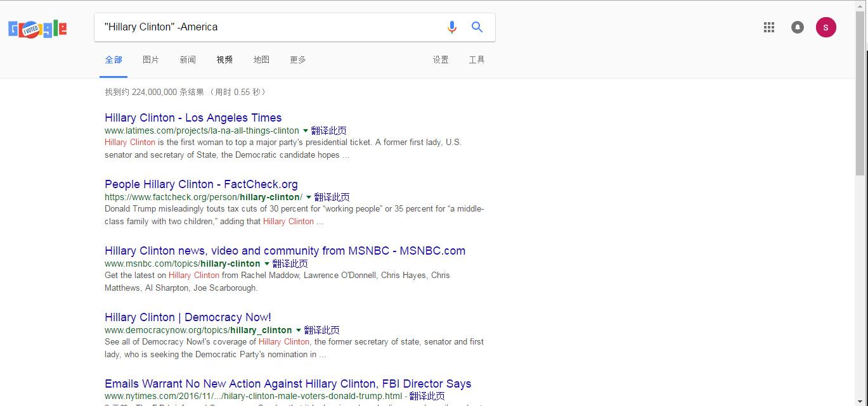Expand dropdown arrow beside latimes.com URL
This screenshot has width=868, height=406.
coord(305,131)
